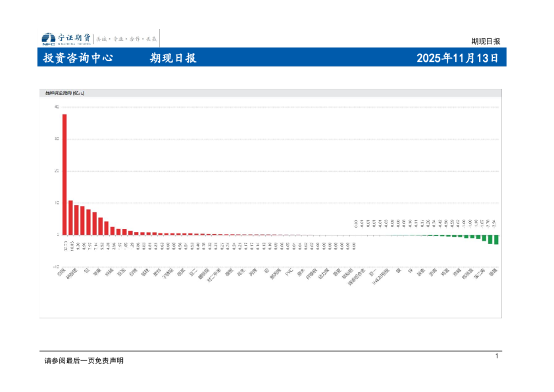Click the 2025年11月13日 date text
554x392 pixels.
point(457,58)
